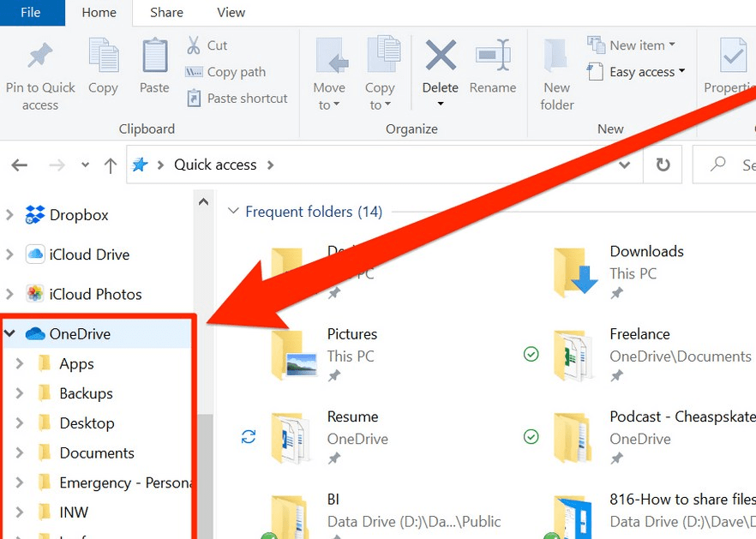Viewport: 756px width, 539px height.
Task: Click the navigation pane scroll up arrow
Action: point(203,201)
